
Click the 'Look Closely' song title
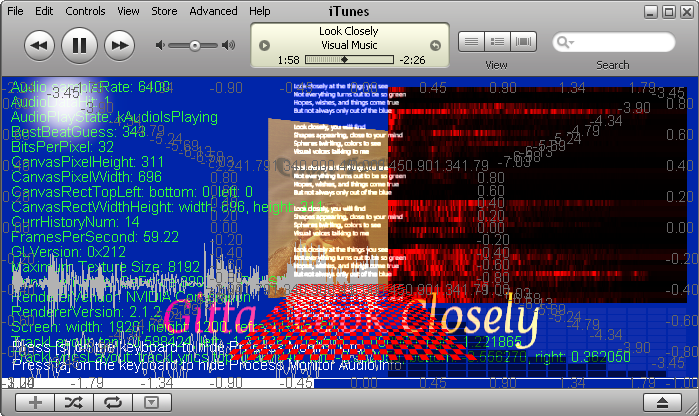[349, 31]
